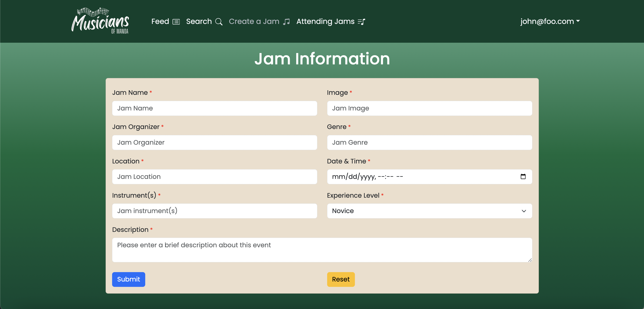Navigate to the Feed page
Viewport: 644px width, 309px height.
(x=160, y=21)
